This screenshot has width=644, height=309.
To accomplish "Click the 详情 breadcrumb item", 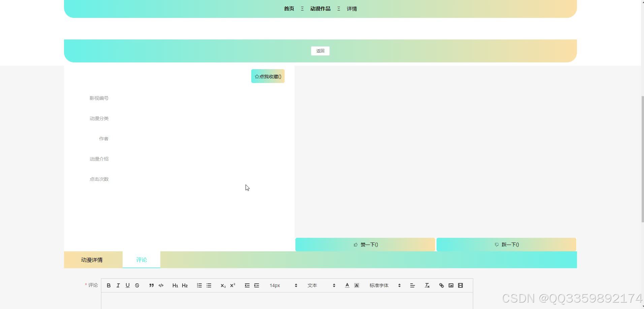I will [x=352, y=9].
